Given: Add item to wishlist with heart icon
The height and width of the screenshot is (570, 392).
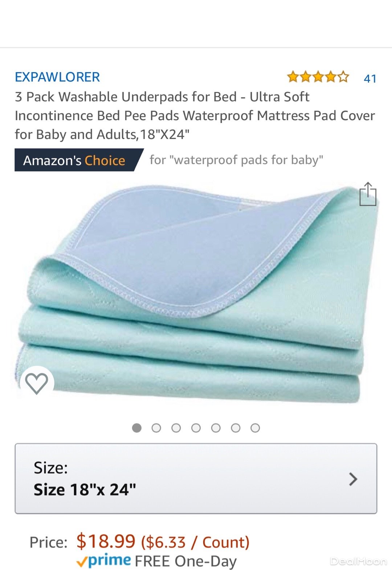Looking at the screenshot, I should click(x=37, y=383).
